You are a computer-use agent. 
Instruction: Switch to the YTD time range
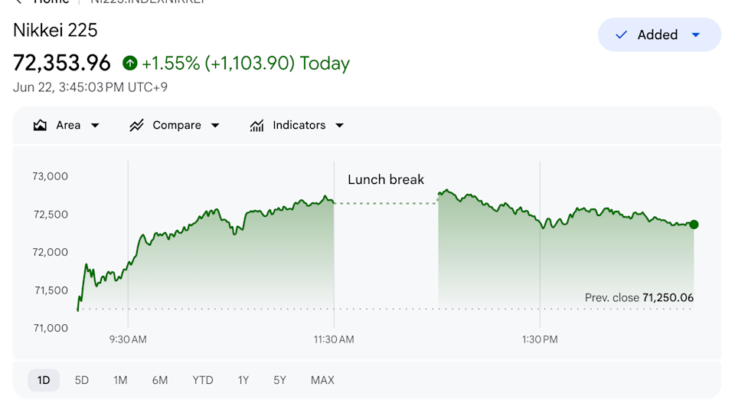(x=202, y=380)
